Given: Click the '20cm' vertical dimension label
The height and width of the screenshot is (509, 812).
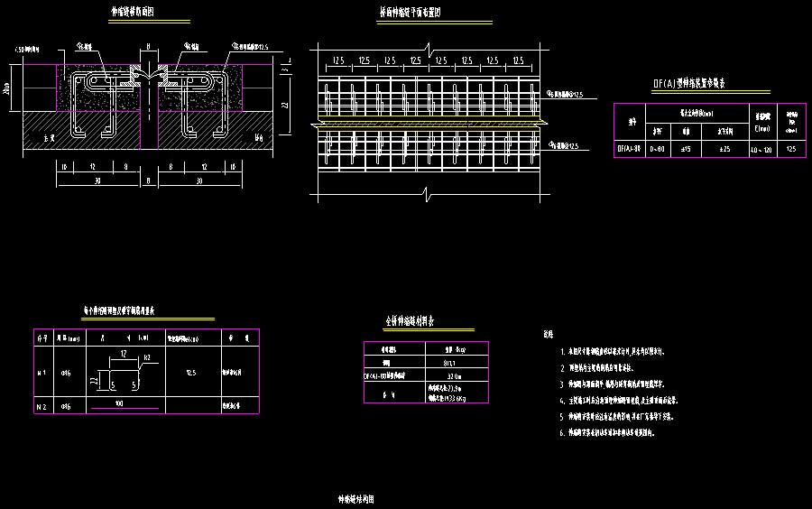Looking at the screenshot, I should coord(6,88).
